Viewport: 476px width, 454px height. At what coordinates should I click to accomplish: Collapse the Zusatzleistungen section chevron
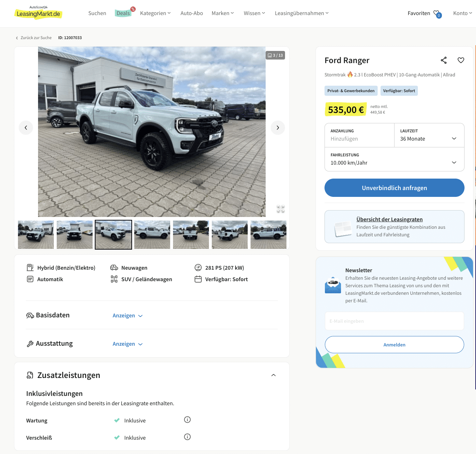(x=274, y=375)
